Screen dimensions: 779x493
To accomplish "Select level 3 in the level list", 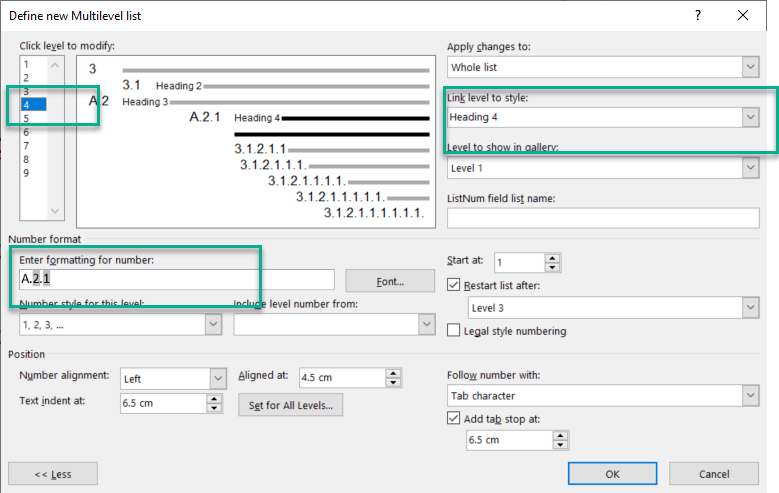I will pyautogui.click(x=26, y=91).
